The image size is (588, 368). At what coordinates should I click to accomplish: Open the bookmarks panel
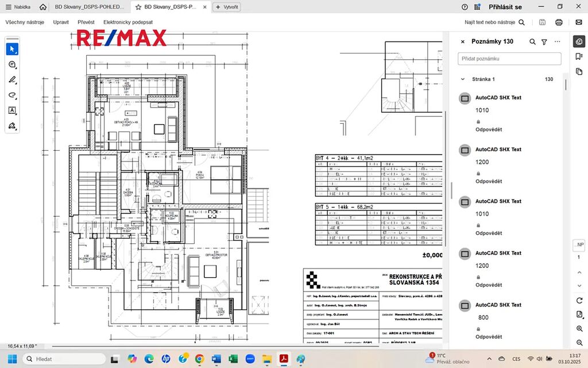coord(579,56)
